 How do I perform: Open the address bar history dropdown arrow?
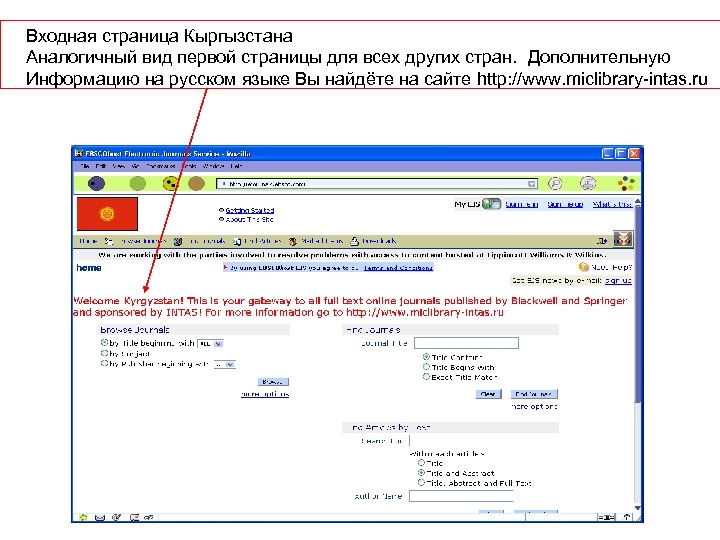tap(532, 184)
